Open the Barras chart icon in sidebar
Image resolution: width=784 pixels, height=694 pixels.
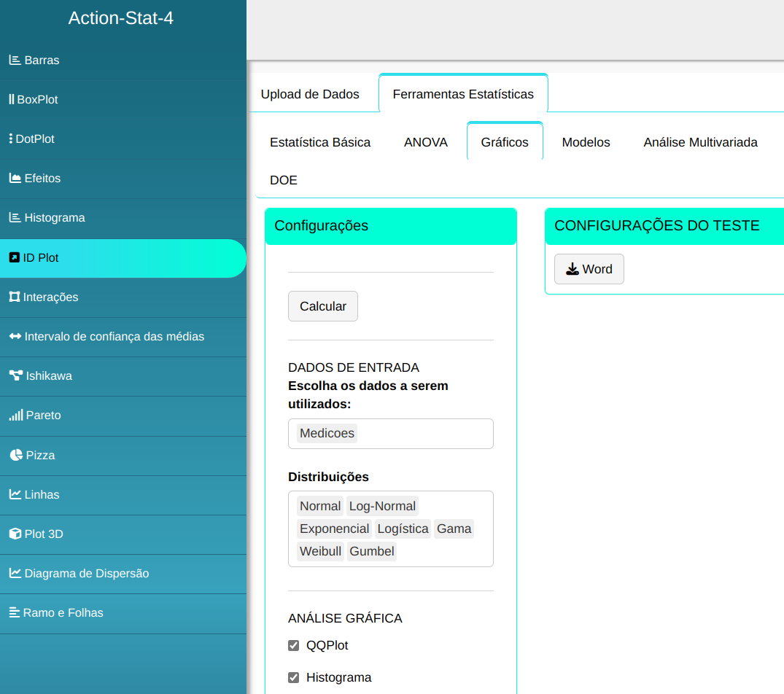point(15,61)
